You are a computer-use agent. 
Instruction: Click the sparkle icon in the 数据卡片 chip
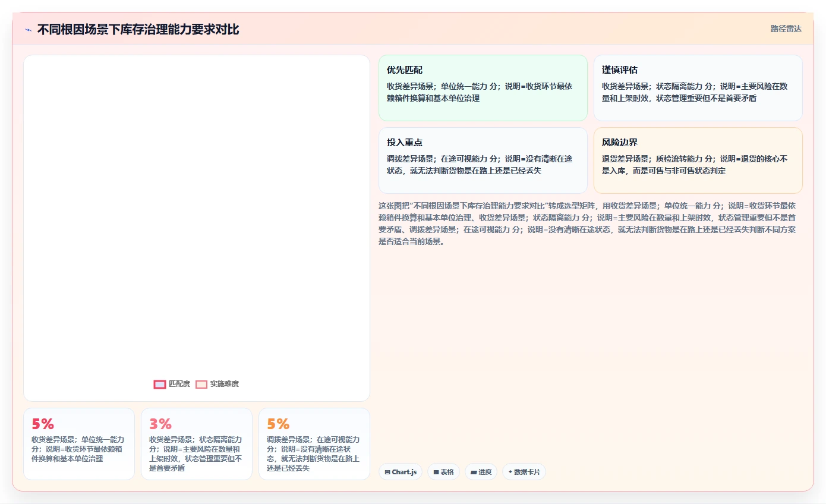510,472
